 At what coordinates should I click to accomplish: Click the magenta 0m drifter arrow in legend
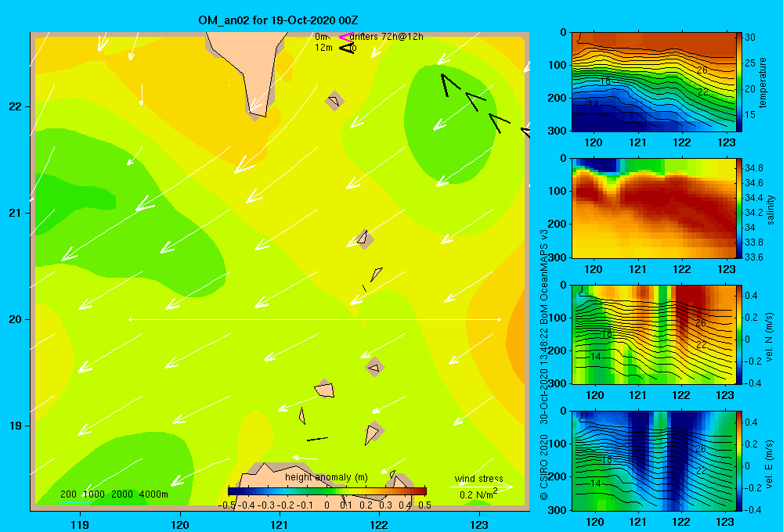[346, 37]
